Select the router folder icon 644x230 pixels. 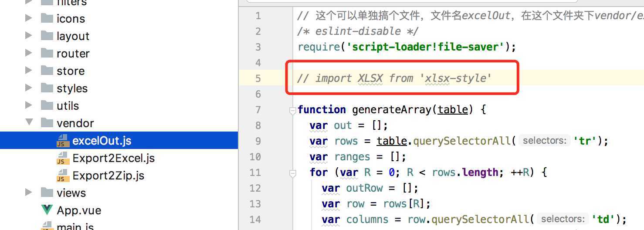[47, 53]
